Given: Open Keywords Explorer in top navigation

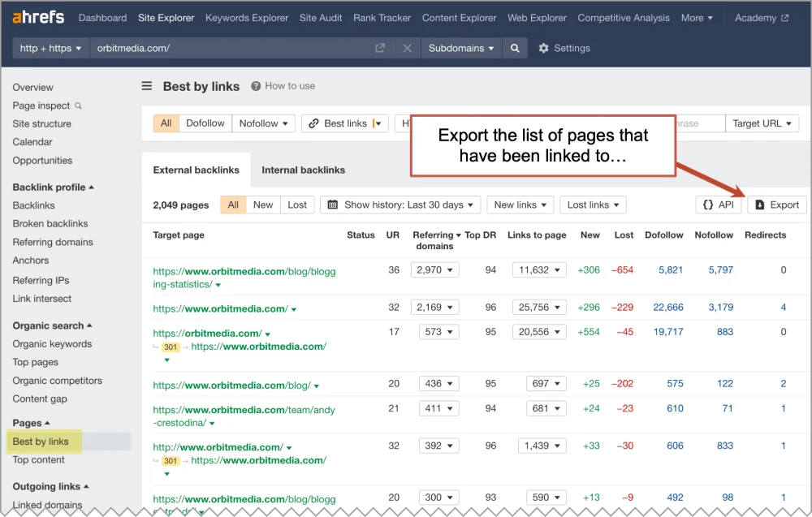Looking at the screenshot, I should [247, 18].
